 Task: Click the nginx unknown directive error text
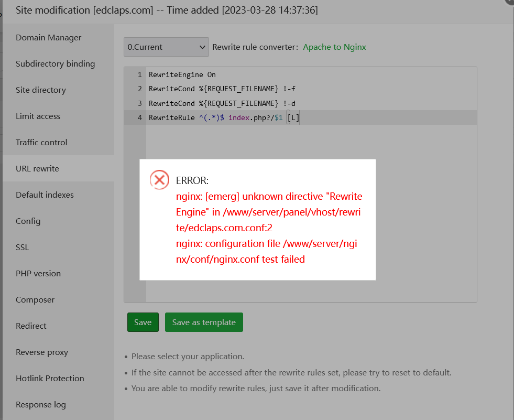(x=269, y=212)
